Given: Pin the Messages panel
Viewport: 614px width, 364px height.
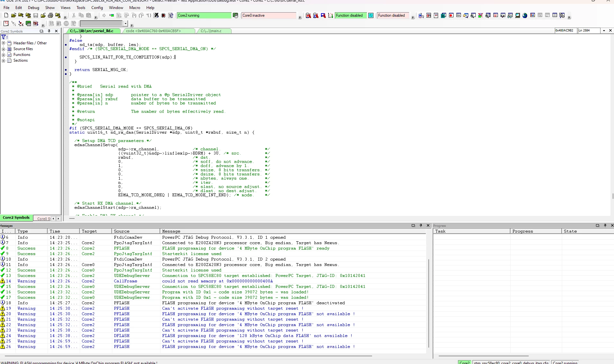Looking at the screenshot, I should point(421,226).
